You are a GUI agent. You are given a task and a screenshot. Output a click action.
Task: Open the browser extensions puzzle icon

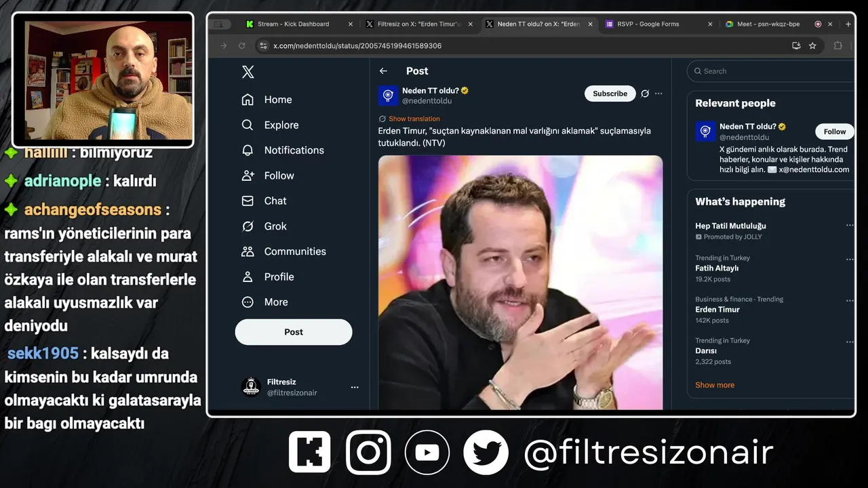tap(837, 45)
